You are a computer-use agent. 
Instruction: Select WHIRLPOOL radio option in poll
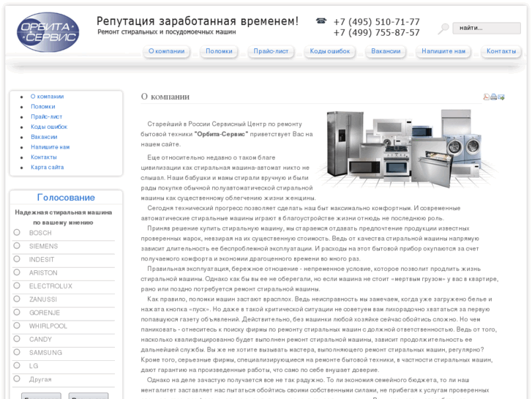[x=17, y=325]
